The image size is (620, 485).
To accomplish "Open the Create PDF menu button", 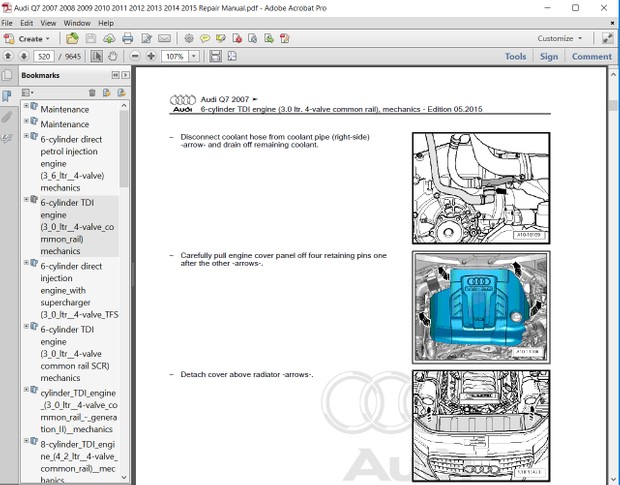I will pos(27,39).
